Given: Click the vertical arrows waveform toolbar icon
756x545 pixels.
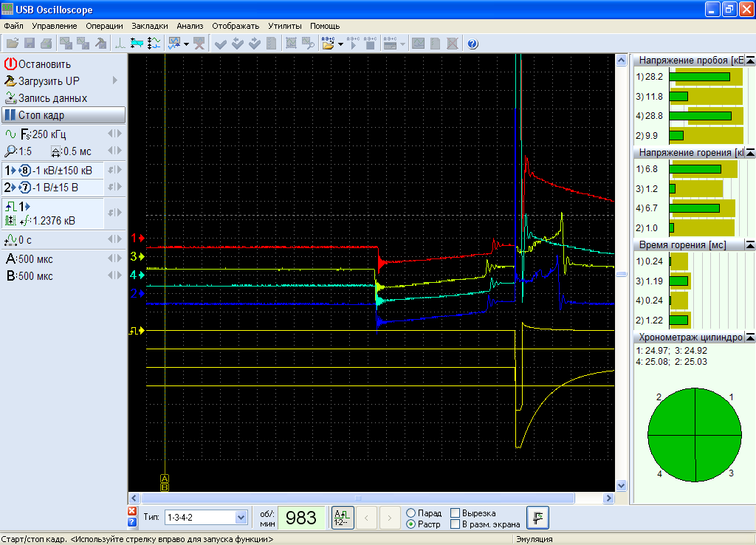Looking at the screenshot, I should 154,44.
